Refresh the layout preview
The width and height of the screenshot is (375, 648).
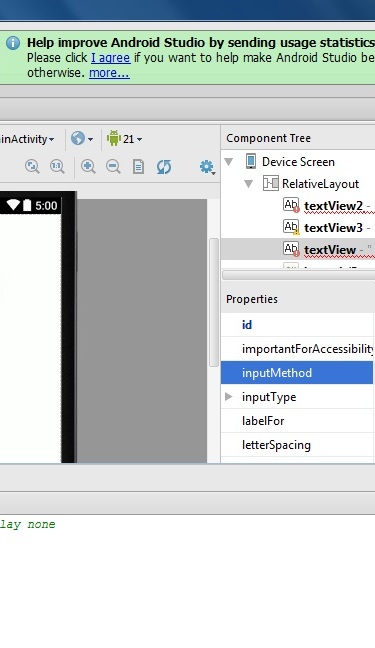(x=164, y=167)
